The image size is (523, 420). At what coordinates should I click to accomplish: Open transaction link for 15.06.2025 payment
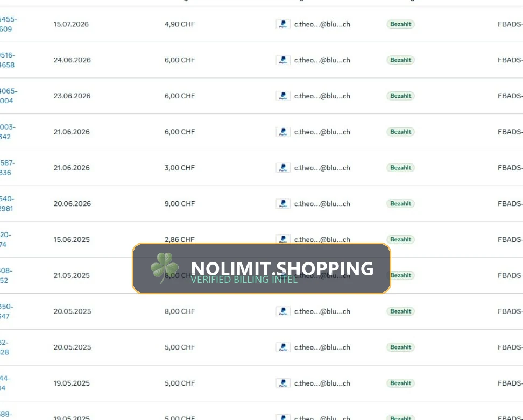coord(5,239)
